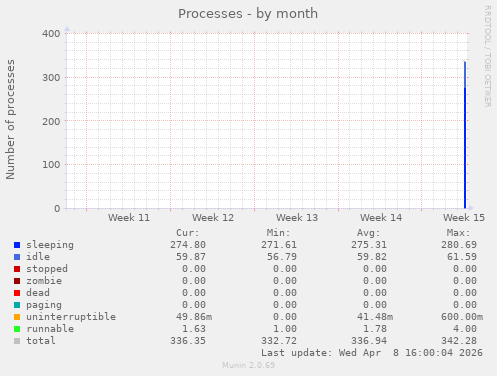Click total current value 336.35
The height and width of the screenshot is (376, 497).
188,341
